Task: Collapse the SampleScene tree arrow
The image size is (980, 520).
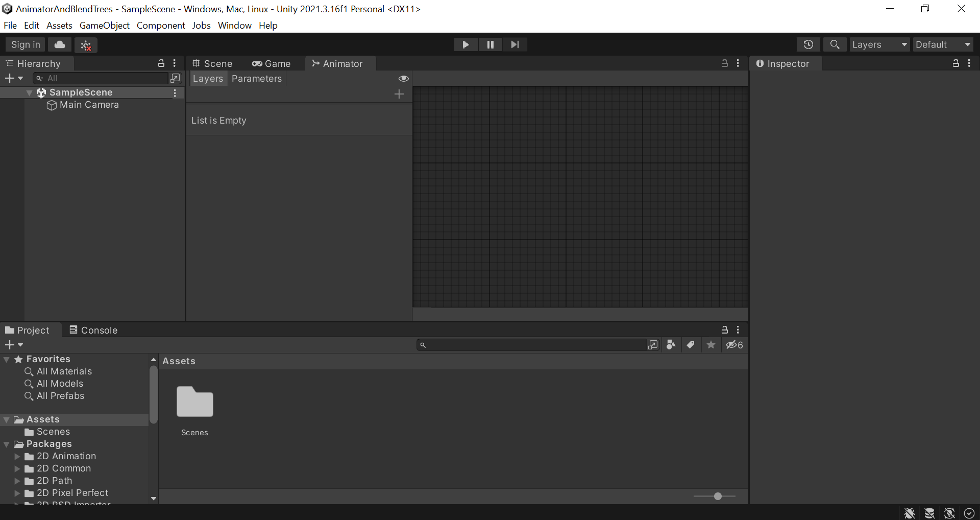Action: click(x=30, y=92)
